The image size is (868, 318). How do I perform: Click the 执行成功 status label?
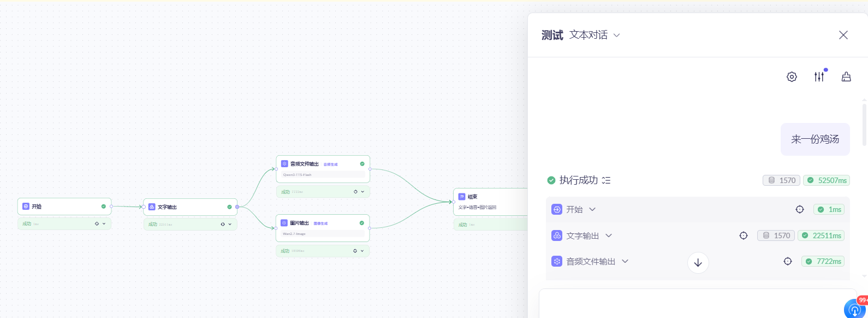pos(578,180)
